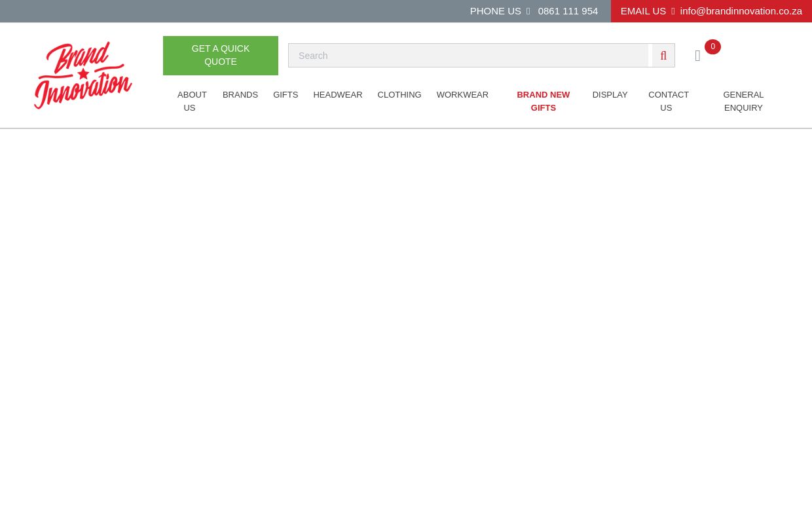The height and width of the screenshot is (524, 812).
Task: Click the info@brandinnovation.co.za email link
Action: point(741,11)
